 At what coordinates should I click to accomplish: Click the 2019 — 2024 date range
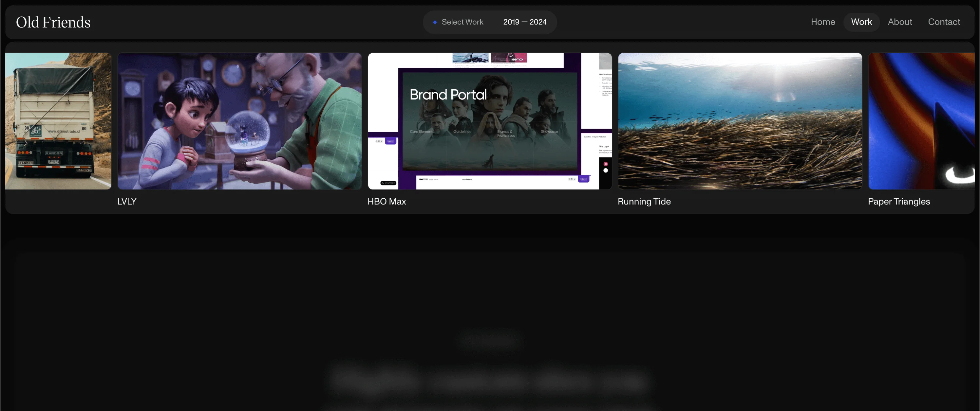click(x=525, y=22)
